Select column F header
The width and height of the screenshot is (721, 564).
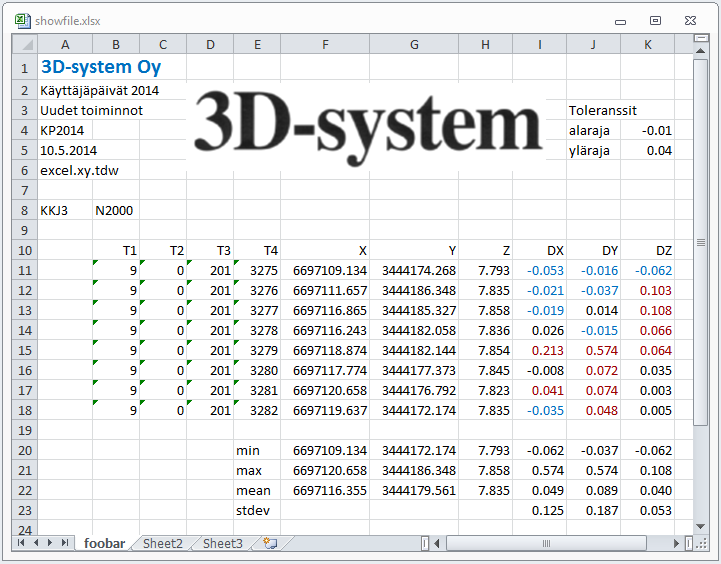[325, 45]
